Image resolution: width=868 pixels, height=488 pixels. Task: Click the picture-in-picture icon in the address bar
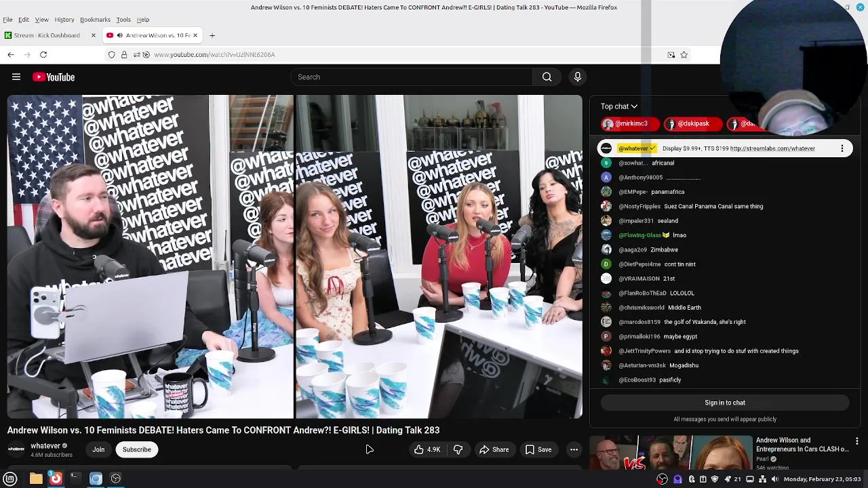671,55
